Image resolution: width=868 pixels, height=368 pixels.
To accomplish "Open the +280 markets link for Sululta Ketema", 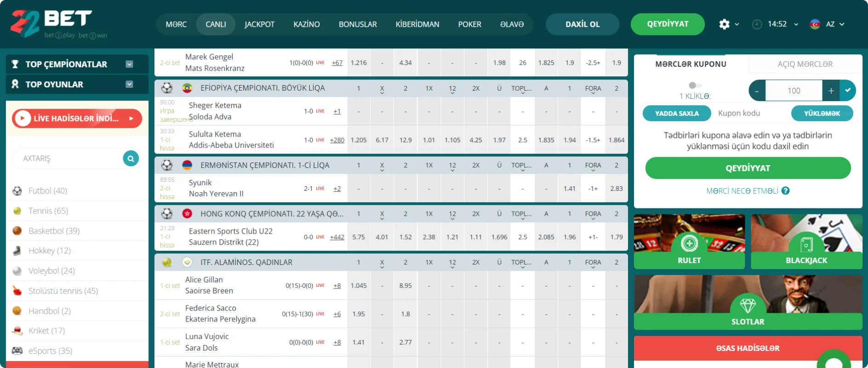I will point(337,140).
